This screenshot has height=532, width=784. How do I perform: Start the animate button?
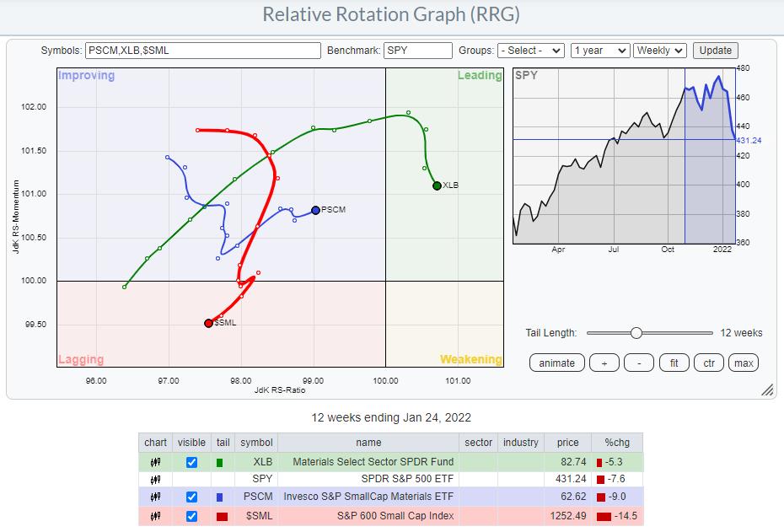tap(557, 363)
